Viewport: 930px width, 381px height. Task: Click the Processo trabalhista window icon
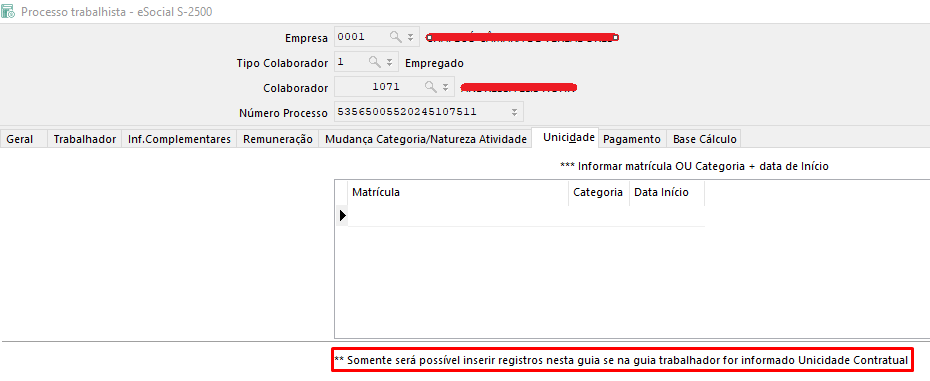(x=8, y=11)
